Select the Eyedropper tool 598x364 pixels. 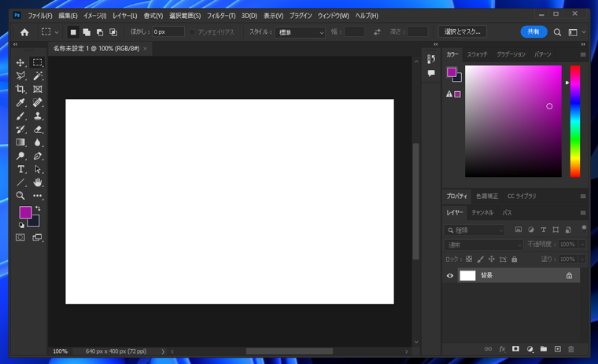coord(20,102)
